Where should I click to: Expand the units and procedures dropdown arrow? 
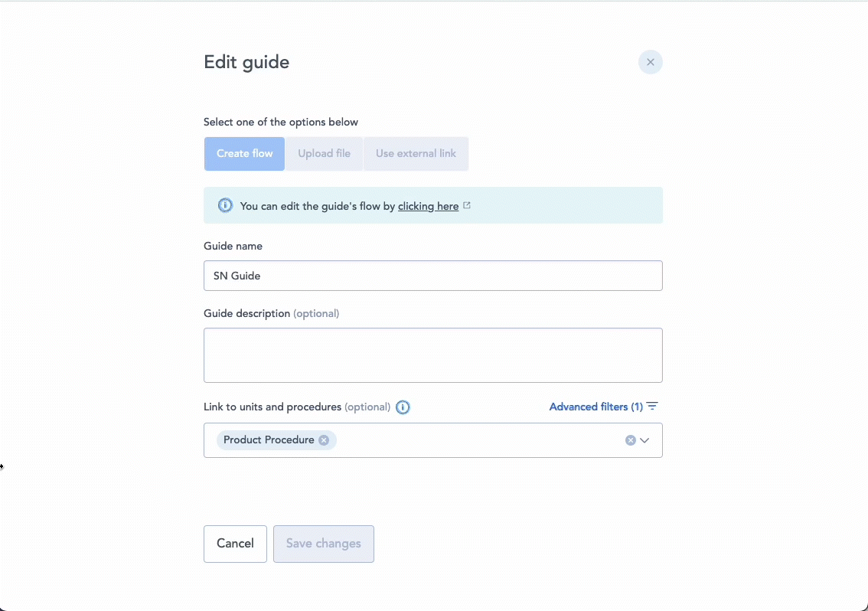click(645, 440)
